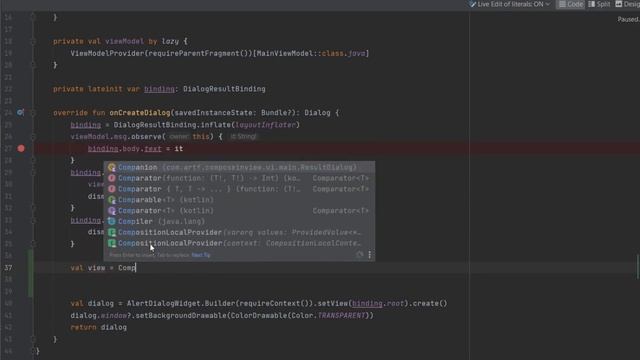The height and width of the screenshot is (360, 640).
Task: Collapse the viewModel.msg.observe lambda fold marker
Action: tap(33, 137)
